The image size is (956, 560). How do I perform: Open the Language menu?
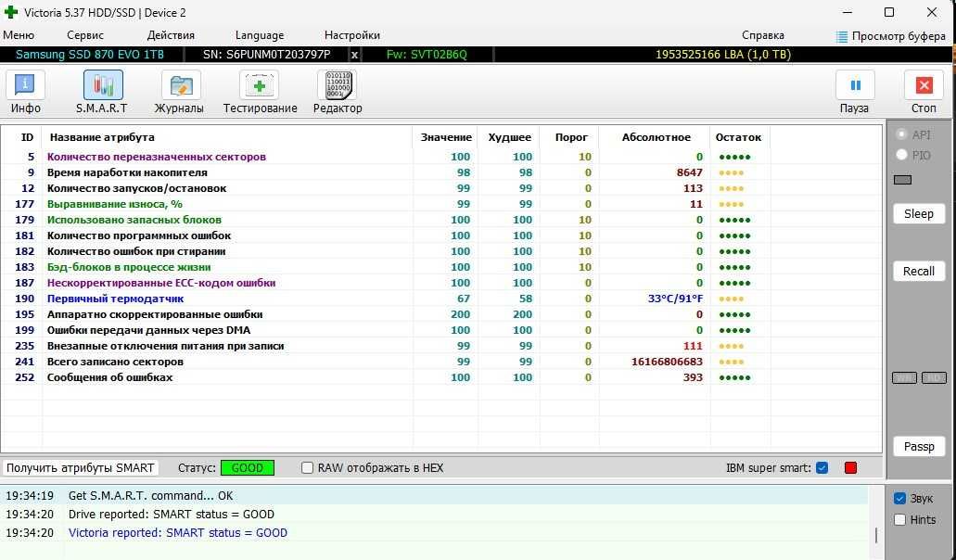(x=260, y=35)
